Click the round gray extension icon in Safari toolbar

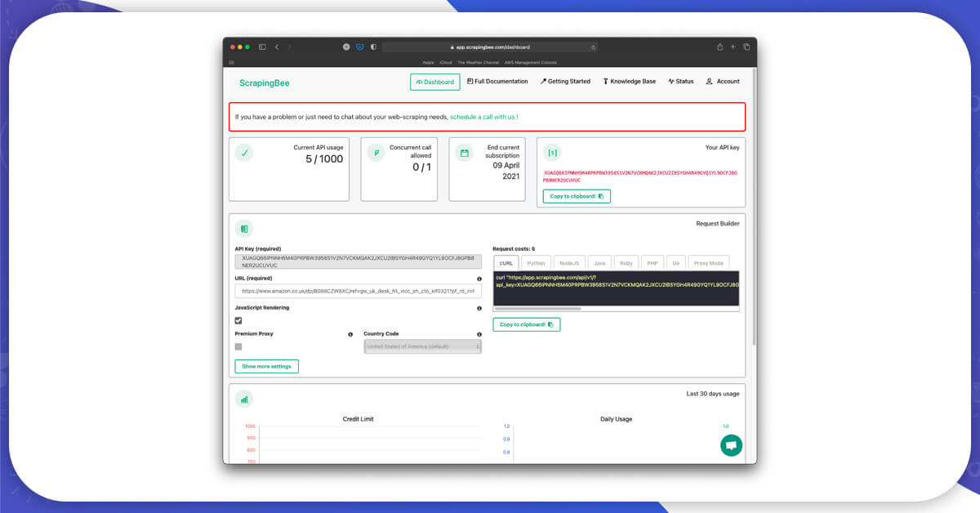[x=346, y=47]
